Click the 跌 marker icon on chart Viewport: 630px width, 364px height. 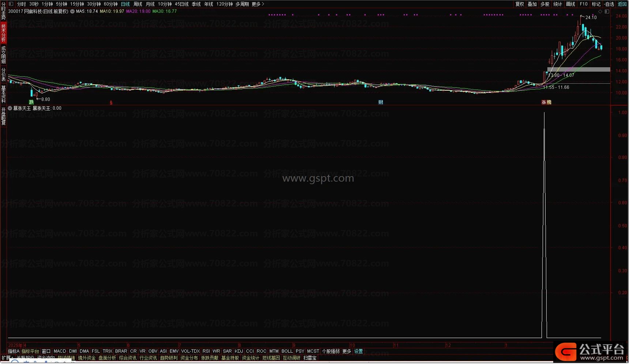[31, 102]
